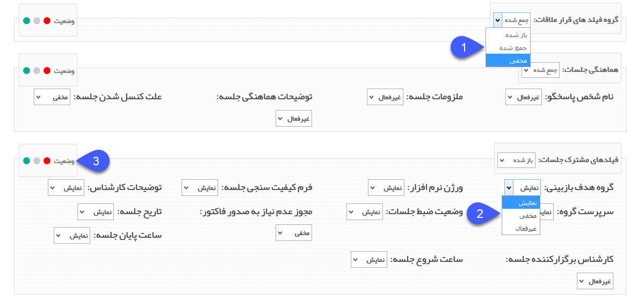The width and height of the screenshot is (644, 300).
Task: Open the ساعت پایان جلسه dropdown
Action: [x=71, y=236]
